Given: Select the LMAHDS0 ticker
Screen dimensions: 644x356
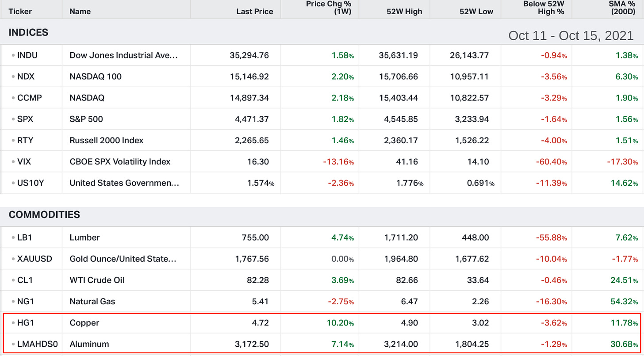Looking at the screenshot, I should 38,344.
